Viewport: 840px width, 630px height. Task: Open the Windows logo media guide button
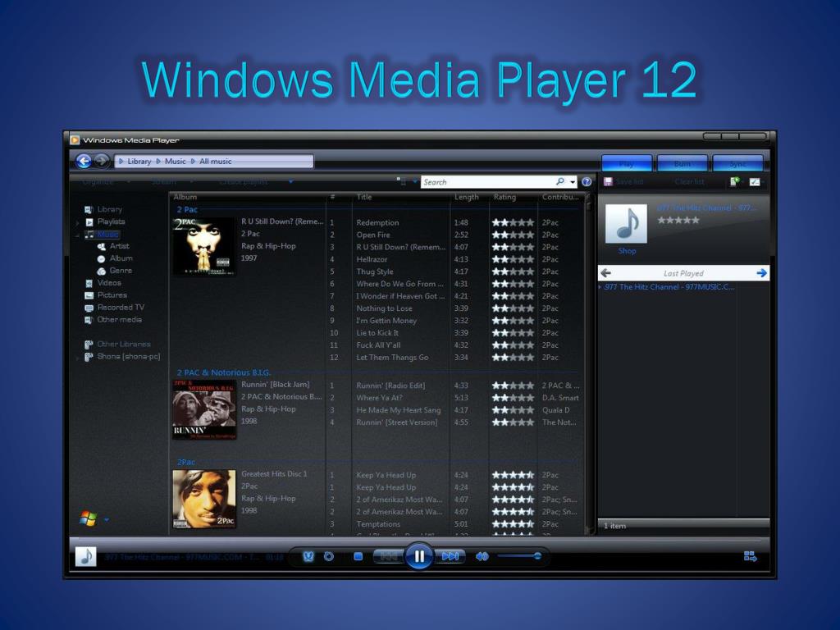(x=89, y=518)
